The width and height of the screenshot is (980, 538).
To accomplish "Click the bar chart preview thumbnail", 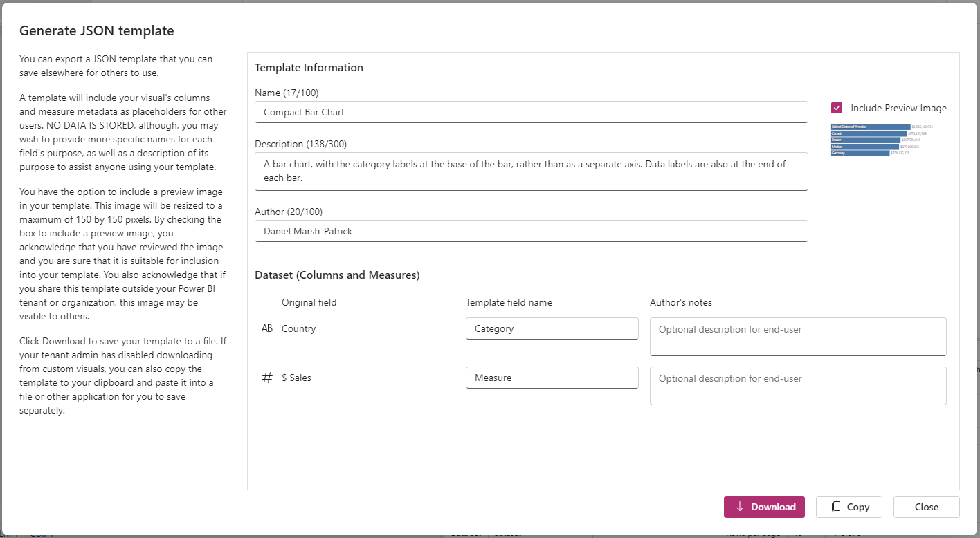I will (882, 140).
